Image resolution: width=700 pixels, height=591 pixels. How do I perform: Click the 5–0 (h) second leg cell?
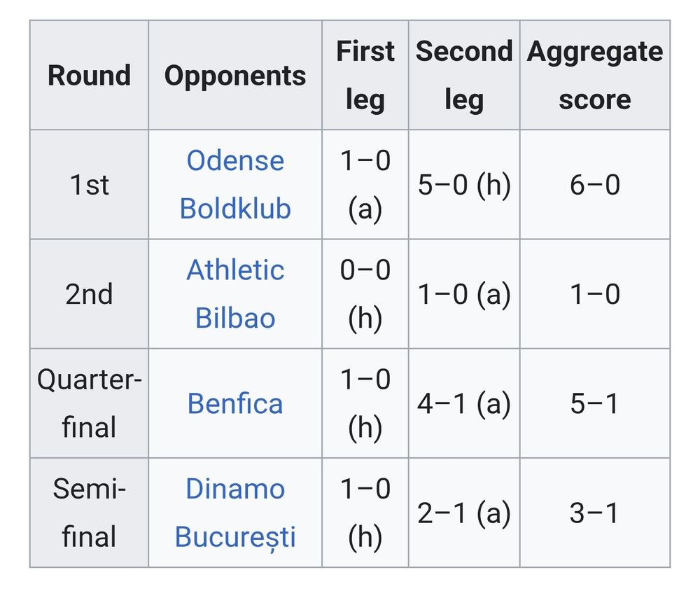464,184
